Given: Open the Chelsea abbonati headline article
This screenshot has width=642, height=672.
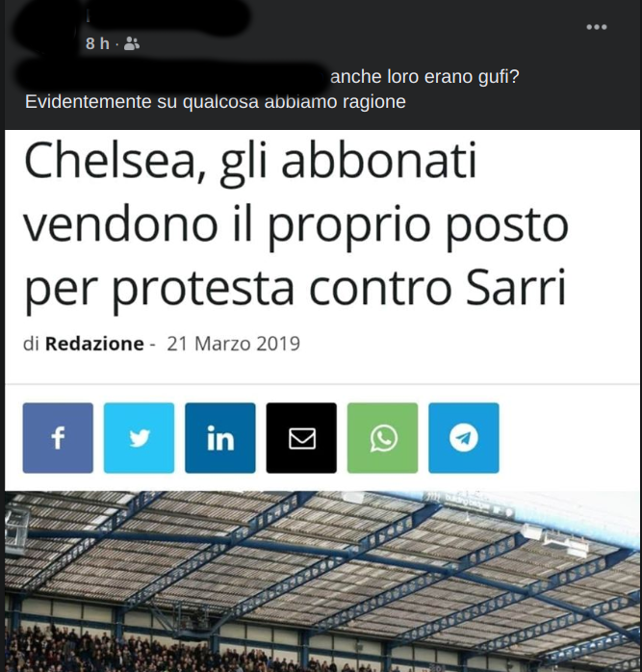Looking at the screenshot, I should 296,224.
